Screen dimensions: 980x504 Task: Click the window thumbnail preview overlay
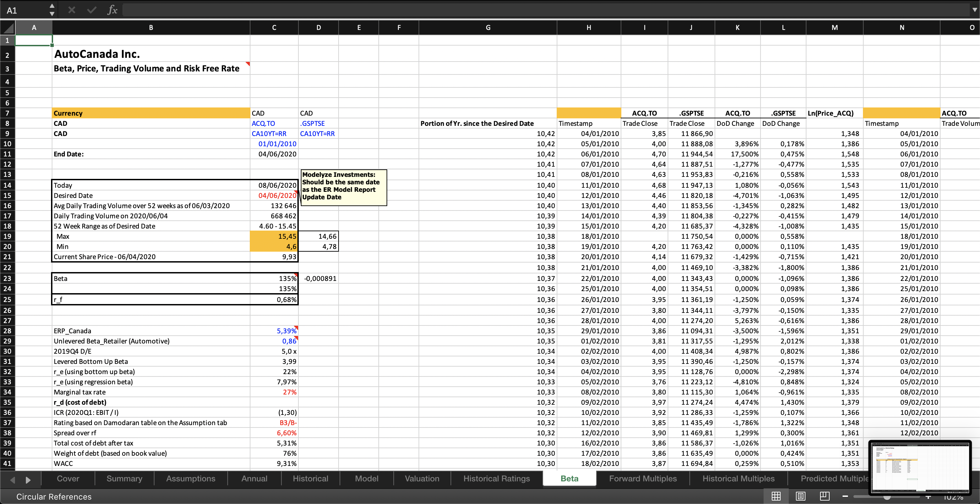pyautogui.click(x=920, y=468)
